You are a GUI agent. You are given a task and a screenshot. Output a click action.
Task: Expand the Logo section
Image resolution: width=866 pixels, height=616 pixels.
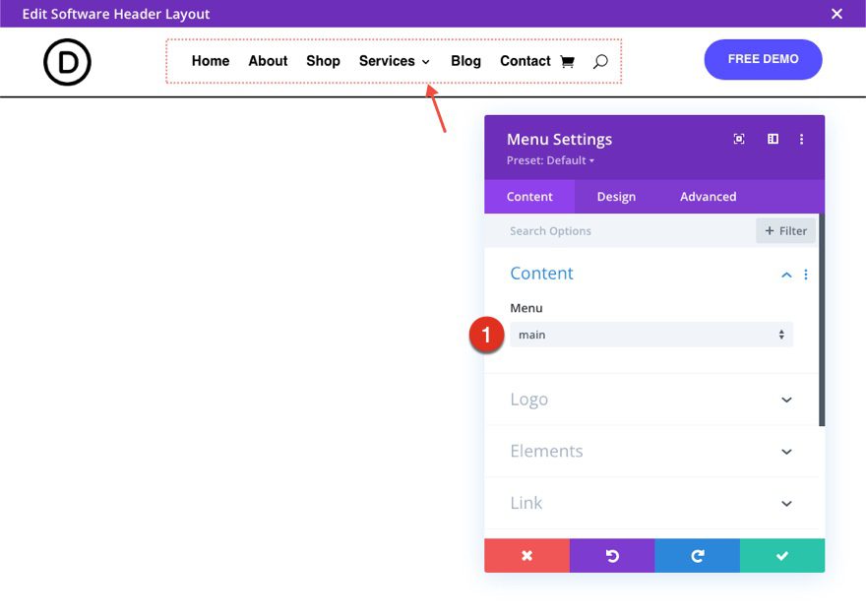[651, 400]
